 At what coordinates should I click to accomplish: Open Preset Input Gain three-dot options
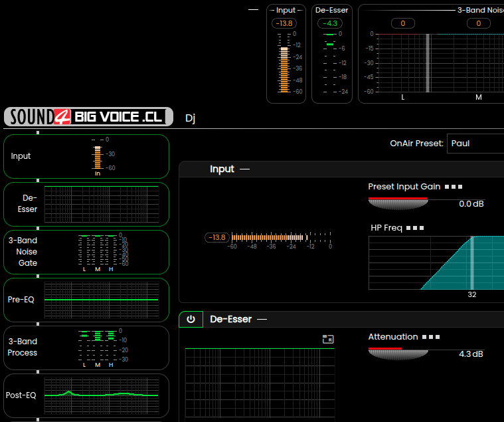click(x=454, y=187)
